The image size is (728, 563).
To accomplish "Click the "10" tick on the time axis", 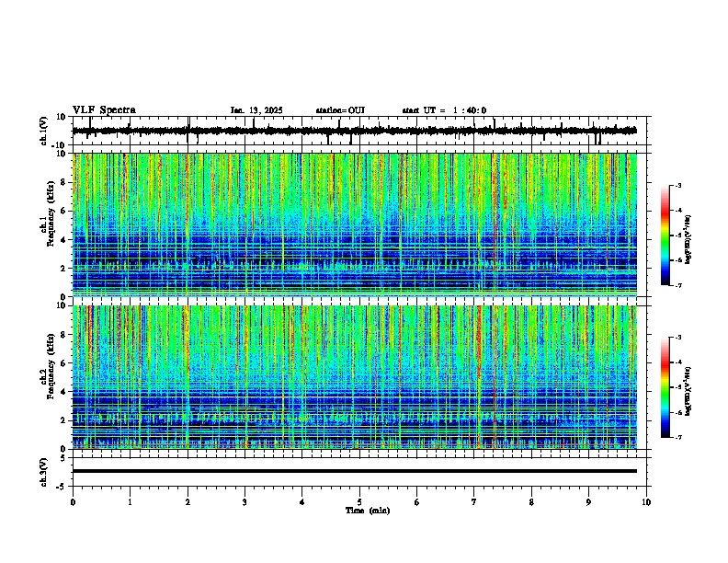I will [646, 502].
